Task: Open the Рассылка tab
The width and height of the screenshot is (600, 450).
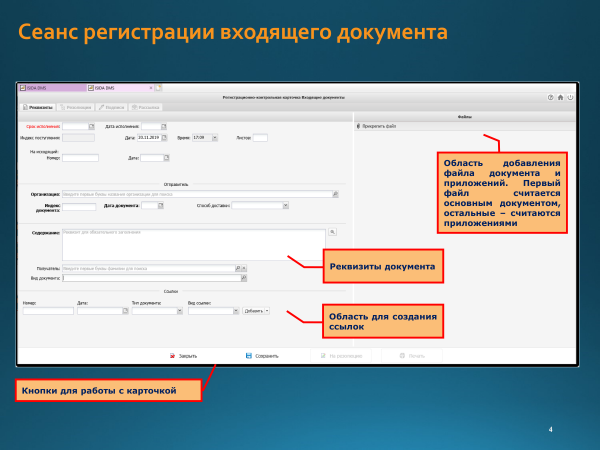Action: tap(146, 106)
